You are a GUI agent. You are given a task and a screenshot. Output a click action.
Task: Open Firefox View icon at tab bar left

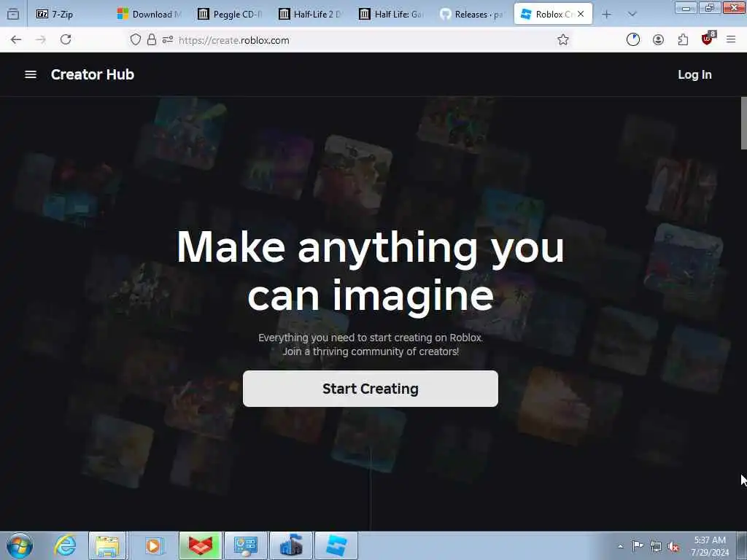tap(13, 15)
